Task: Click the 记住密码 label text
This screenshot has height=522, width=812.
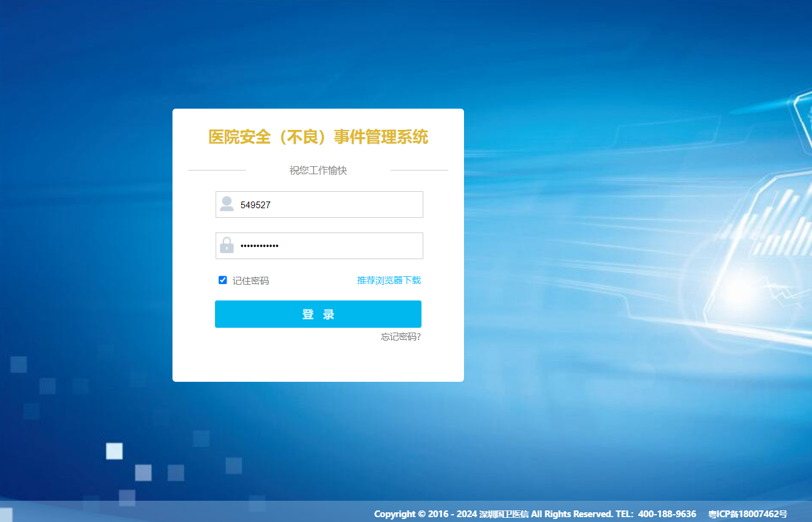Action: tap(250, 281)
